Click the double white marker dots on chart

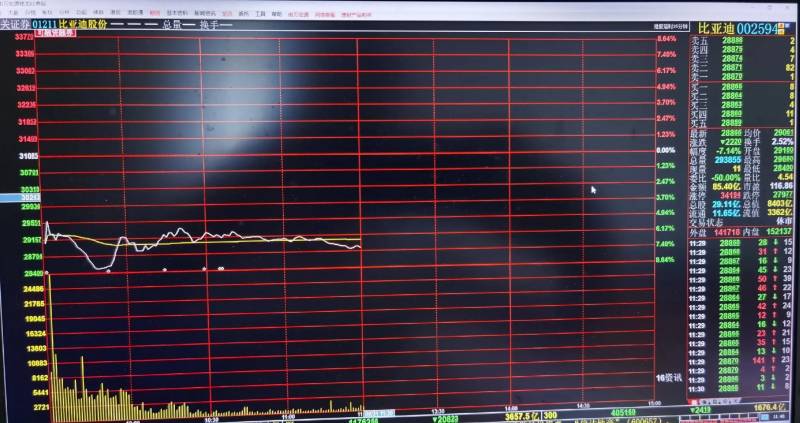click(x=221, y=268)
